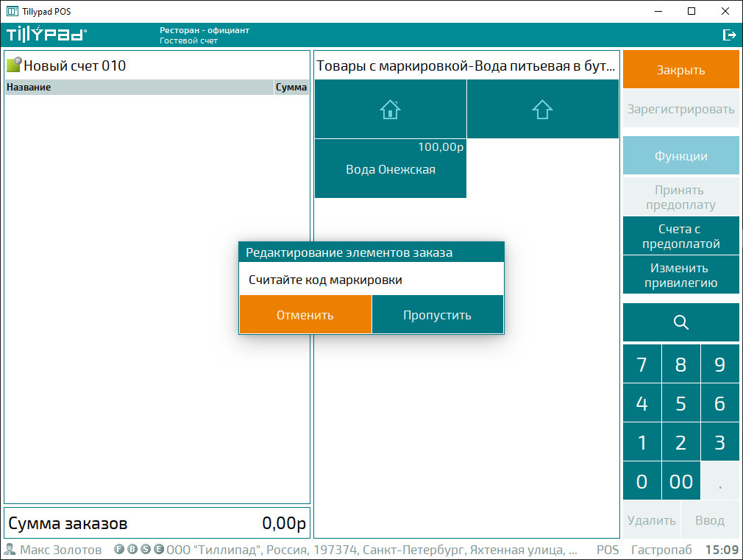Click the Название column header
Image resolution: width=743 pixels, height=560 pixels.
tap(139, 88)
